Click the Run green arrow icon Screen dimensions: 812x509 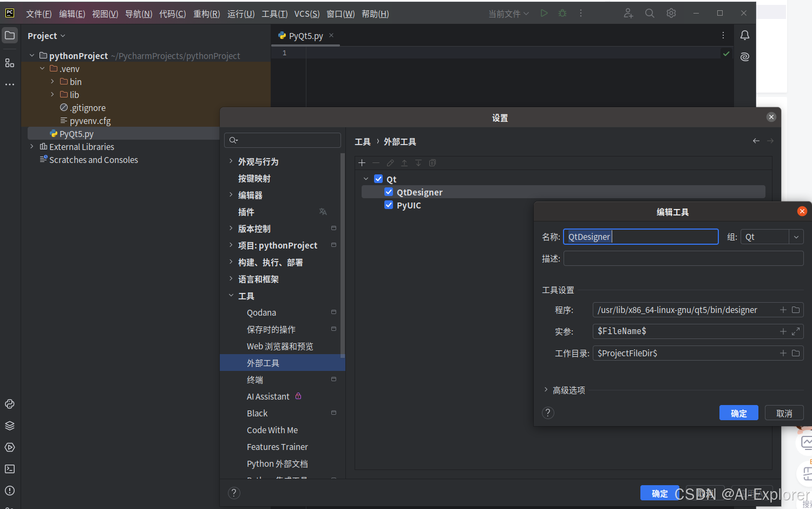click(x=544, y=13)
